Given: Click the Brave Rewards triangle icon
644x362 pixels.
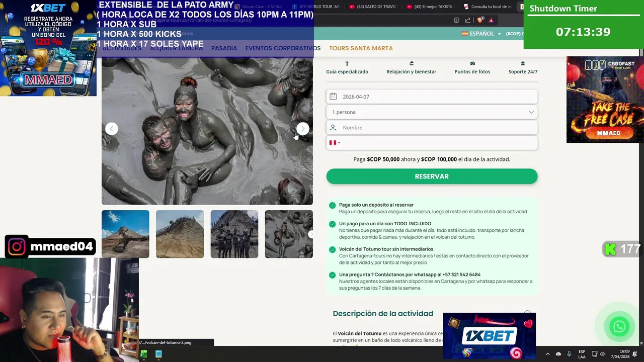Looking at the screenshot, I should coord(491,20).
